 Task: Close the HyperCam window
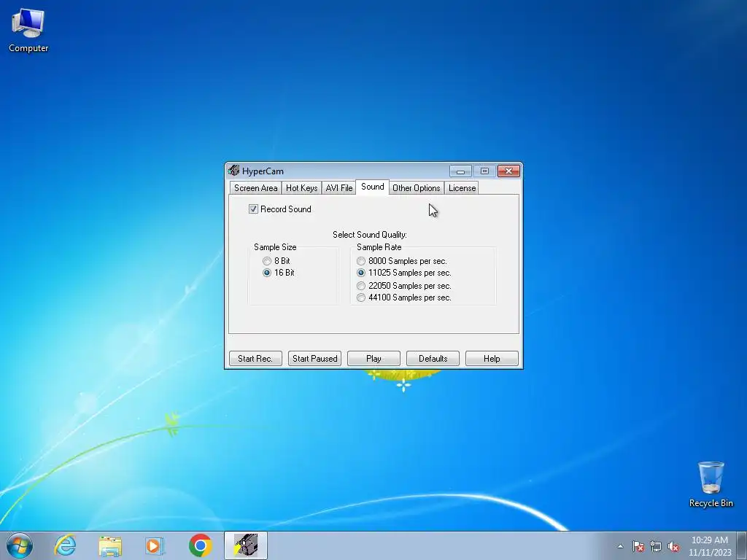508,171
